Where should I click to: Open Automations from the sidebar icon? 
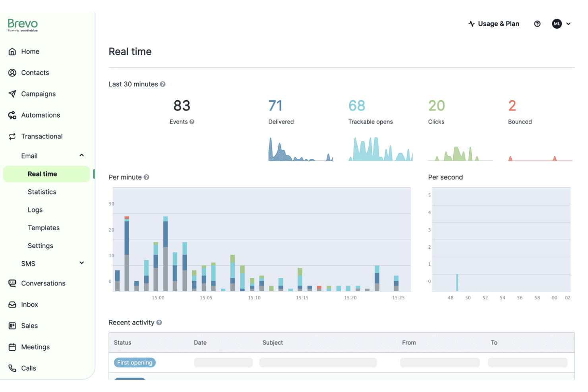click(12, 115)
